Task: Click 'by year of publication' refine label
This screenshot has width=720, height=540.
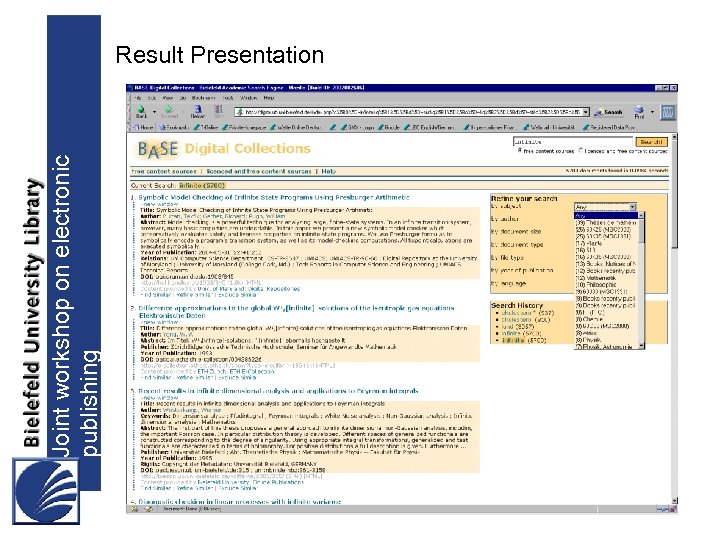Action: pos(522,270)
